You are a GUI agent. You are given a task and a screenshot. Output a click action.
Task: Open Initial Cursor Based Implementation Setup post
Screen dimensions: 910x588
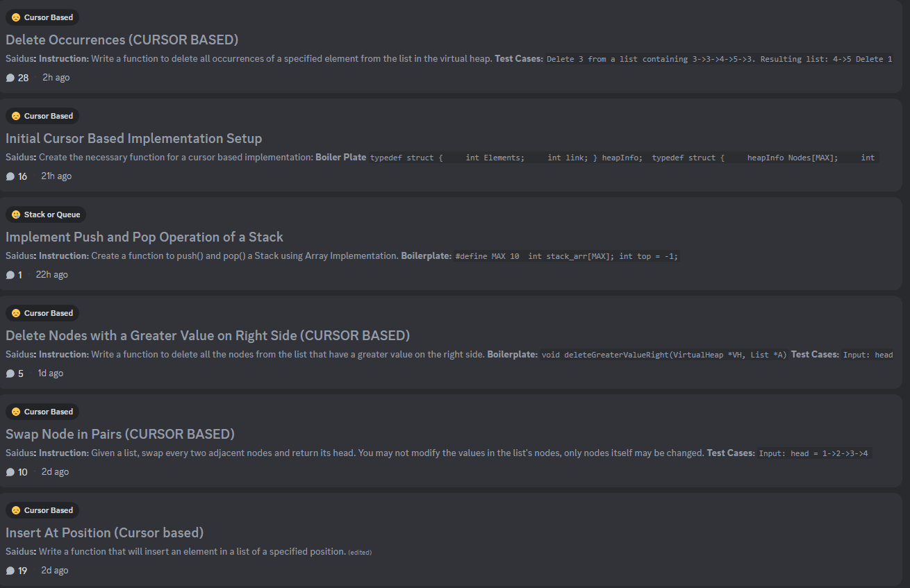[133, 138]
